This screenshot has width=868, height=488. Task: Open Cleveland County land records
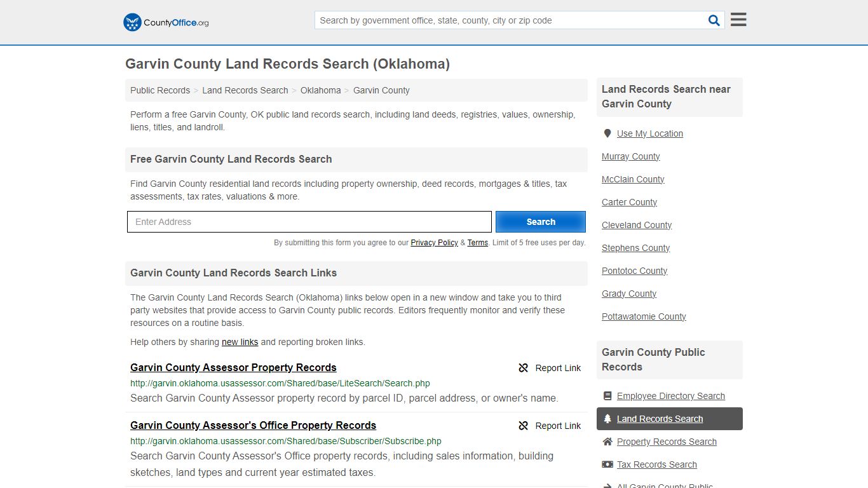click(x=637, y=225)
